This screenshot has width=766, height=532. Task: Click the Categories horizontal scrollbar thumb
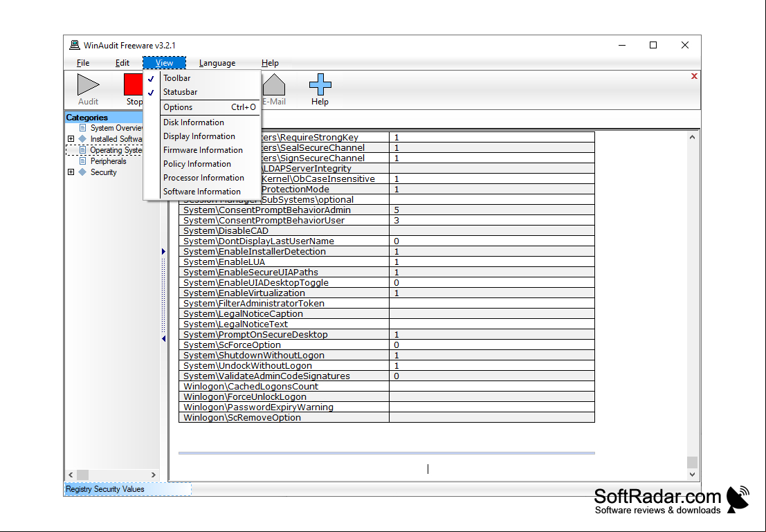pos(82,475)
